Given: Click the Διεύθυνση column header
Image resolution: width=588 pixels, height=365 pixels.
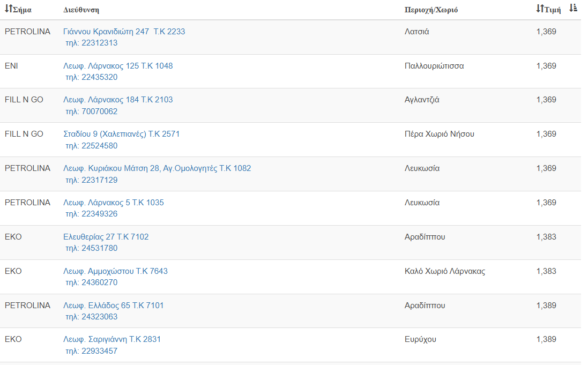Looking at the screenshot, I should point(81,10).
